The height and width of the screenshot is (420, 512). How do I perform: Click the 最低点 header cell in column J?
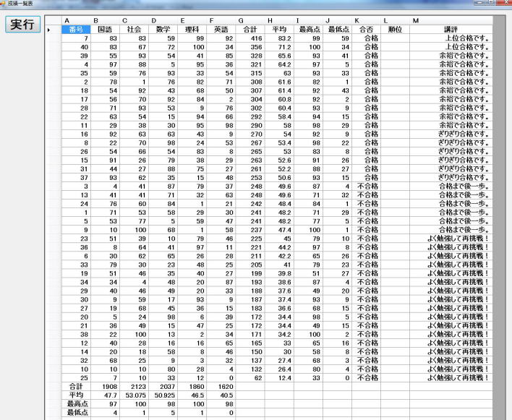(x=337, y=30)
